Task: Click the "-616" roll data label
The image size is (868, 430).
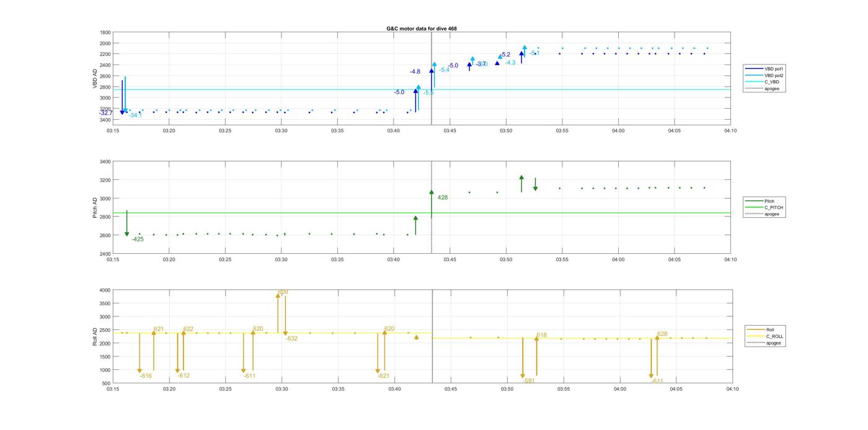Action: pyautogui.click(x=146, y=376)
